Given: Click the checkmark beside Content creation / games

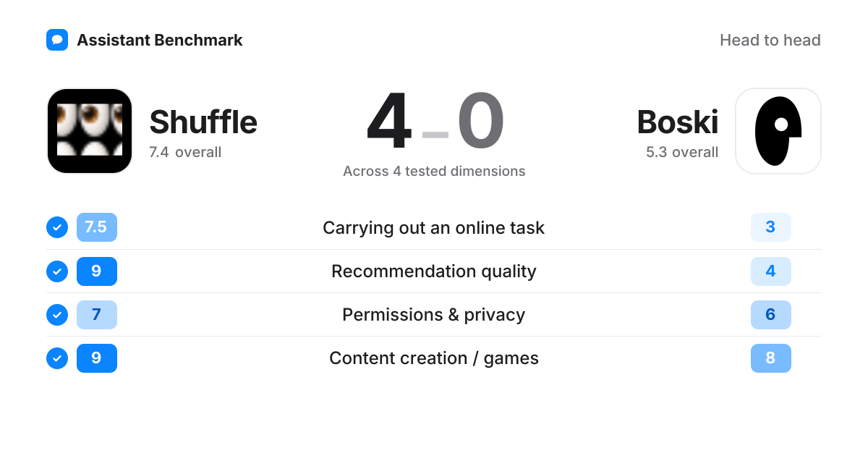Looking at the screenshot, I should click(x=57, y=358).
